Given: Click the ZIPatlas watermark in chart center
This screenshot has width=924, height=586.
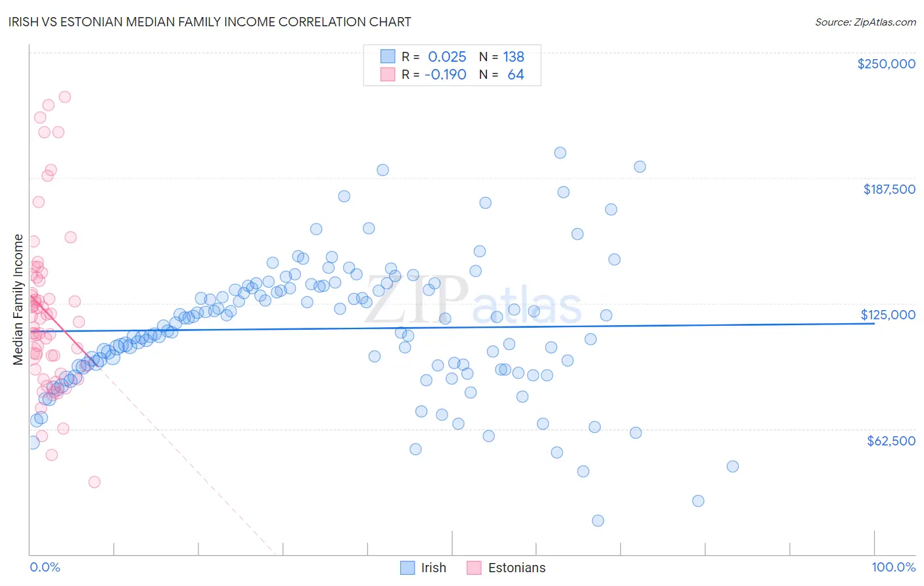Looking at the screenshot, I should (x=473, y=300).
